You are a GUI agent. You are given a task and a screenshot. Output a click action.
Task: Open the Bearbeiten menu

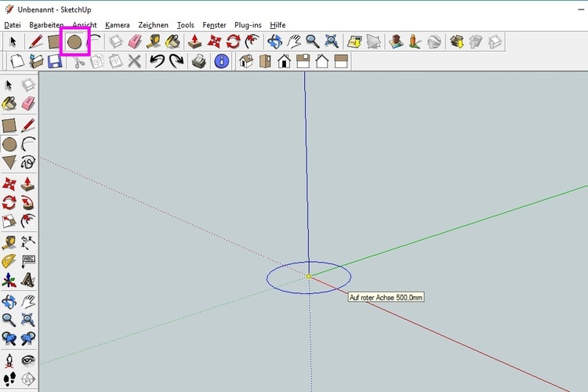click(x=46, y=25)
